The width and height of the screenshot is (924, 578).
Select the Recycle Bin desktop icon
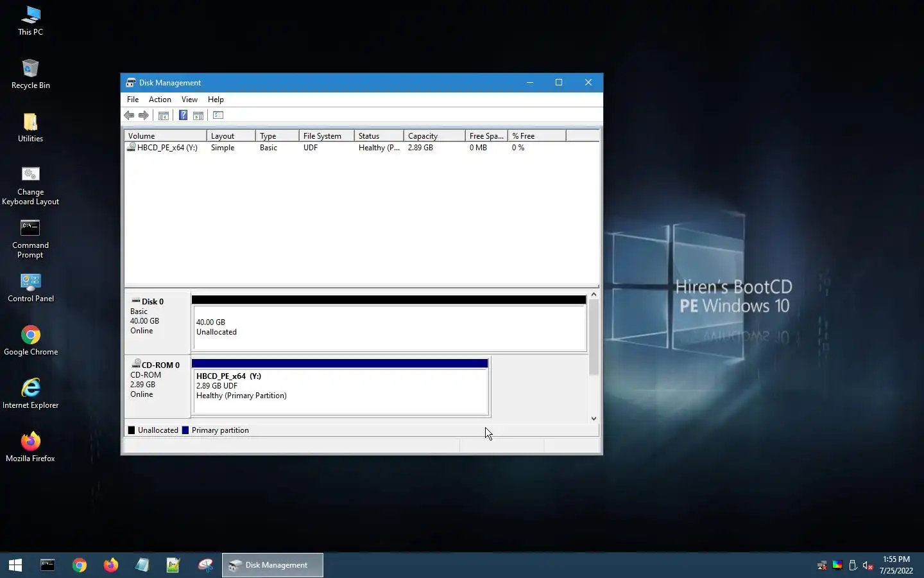pos(30,74)
